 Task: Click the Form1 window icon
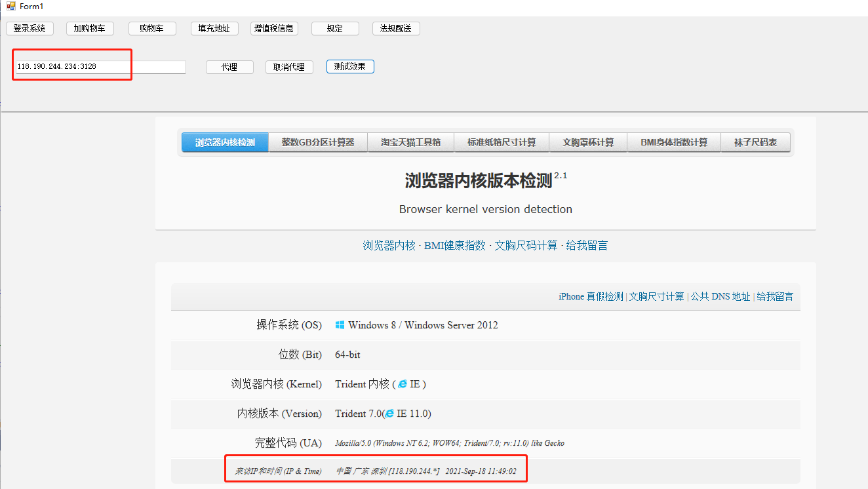pos(10,6)
